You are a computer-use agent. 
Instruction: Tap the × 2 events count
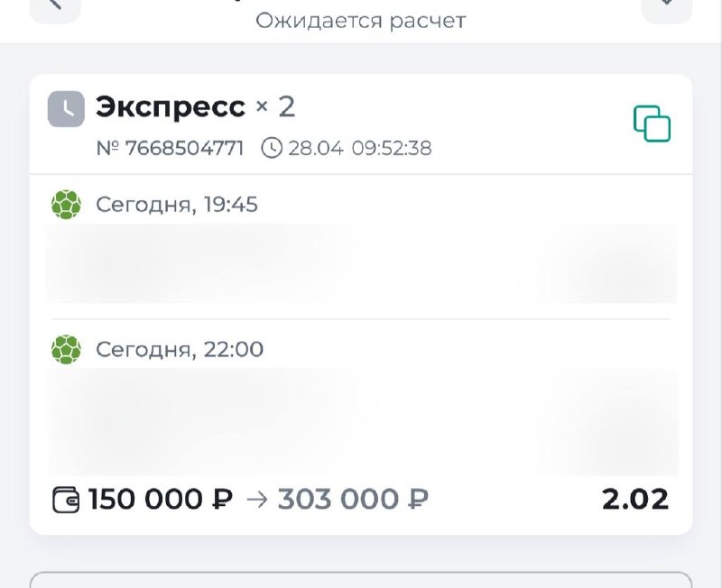(x=275, y=107)
